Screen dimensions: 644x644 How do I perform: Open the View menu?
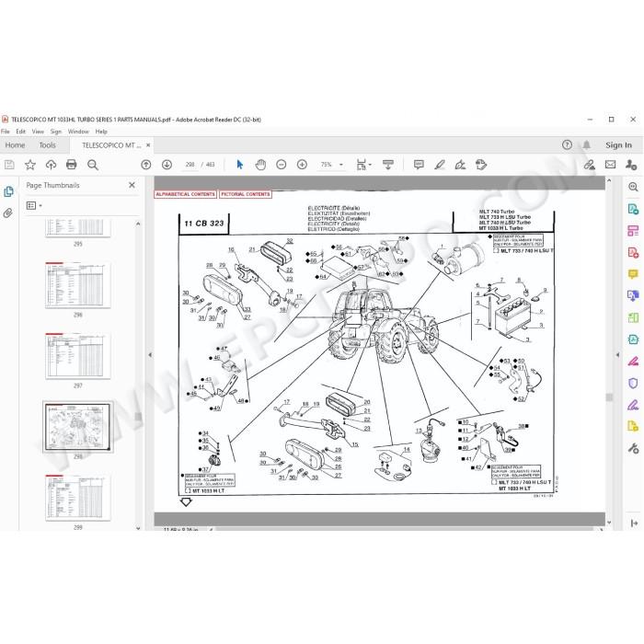pyautogui.click(x=38, y=132)
